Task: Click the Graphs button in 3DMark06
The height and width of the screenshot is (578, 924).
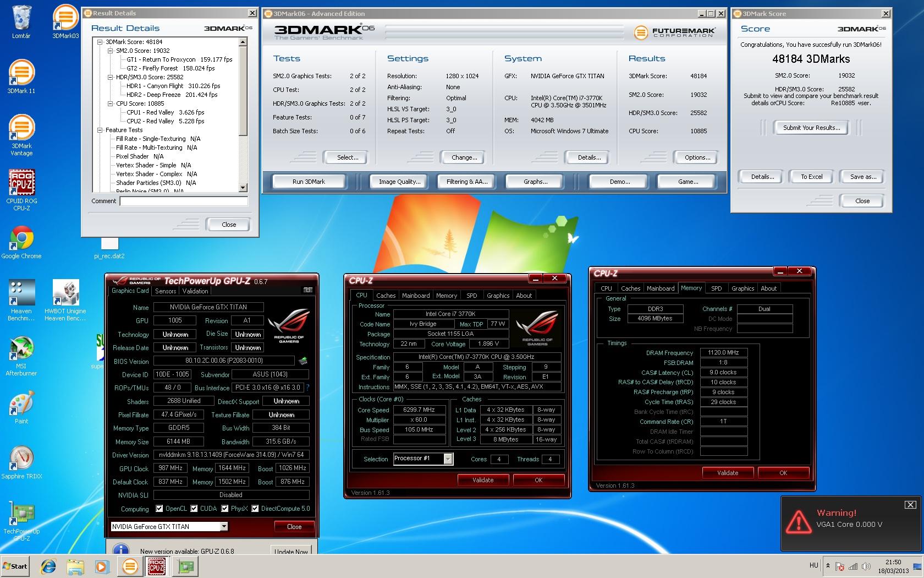Action: pyautogui.click(x=535, y=182)
